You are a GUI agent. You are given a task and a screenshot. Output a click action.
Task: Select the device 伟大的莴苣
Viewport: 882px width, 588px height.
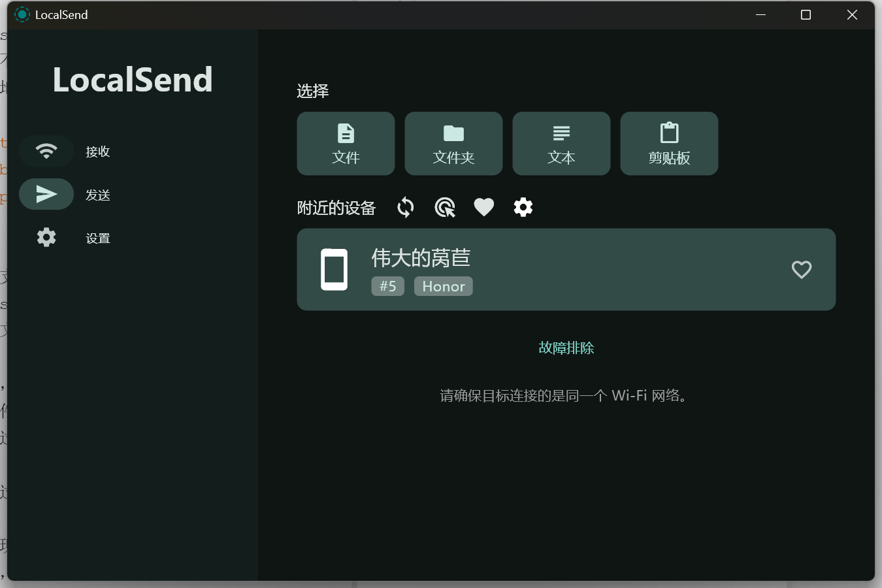point(566,269)
